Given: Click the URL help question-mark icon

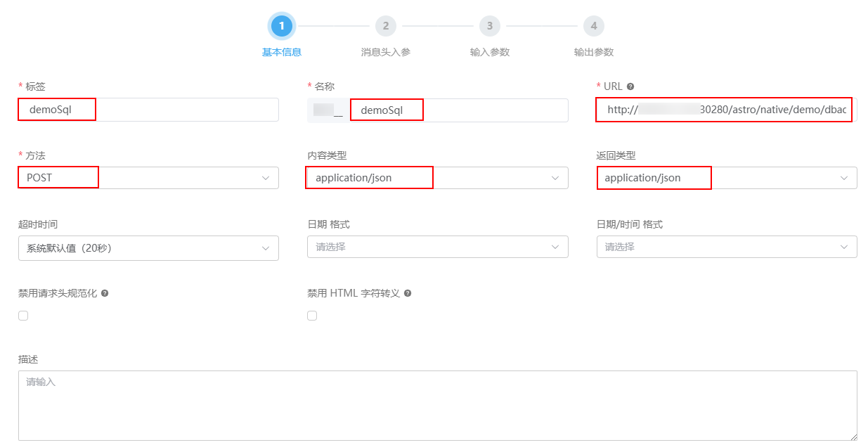Looking at the screenshot, I should click(x=630, y=86).
